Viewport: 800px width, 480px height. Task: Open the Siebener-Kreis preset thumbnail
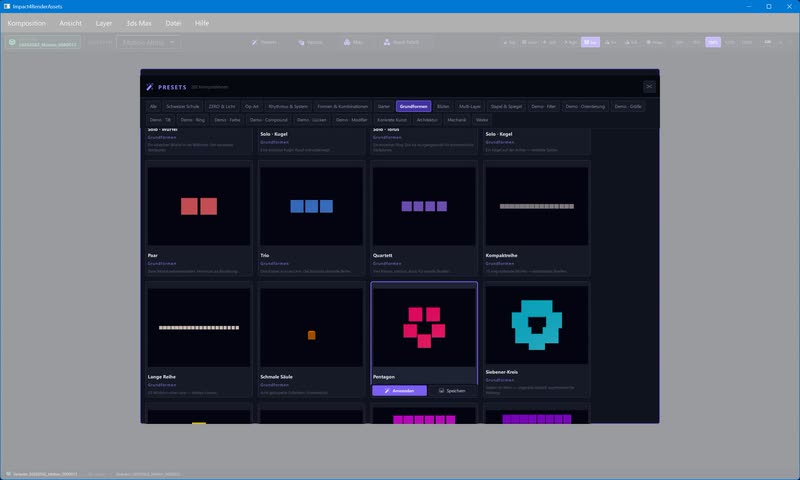pos(537,325)
